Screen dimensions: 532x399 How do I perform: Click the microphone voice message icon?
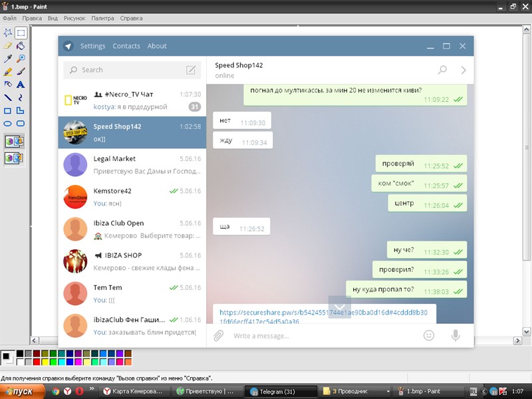pyautogui.click(x=456, y=336)
